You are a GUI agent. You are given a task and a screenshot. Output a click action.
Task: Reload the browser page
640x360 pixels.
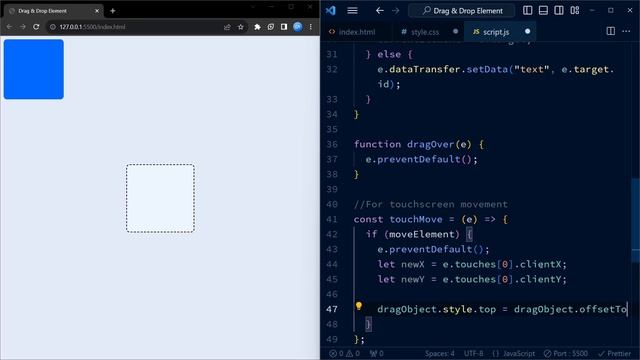pyautogui.click(x=36, y=27)
